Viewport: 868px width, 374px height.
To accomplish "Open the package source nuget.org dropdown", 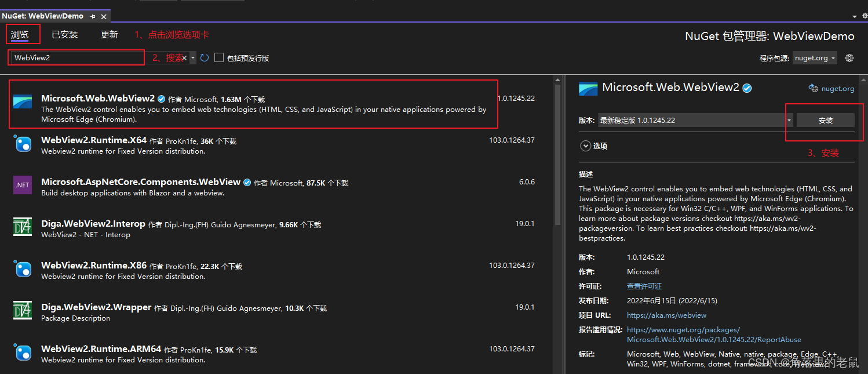I will (x=815, y=58).
